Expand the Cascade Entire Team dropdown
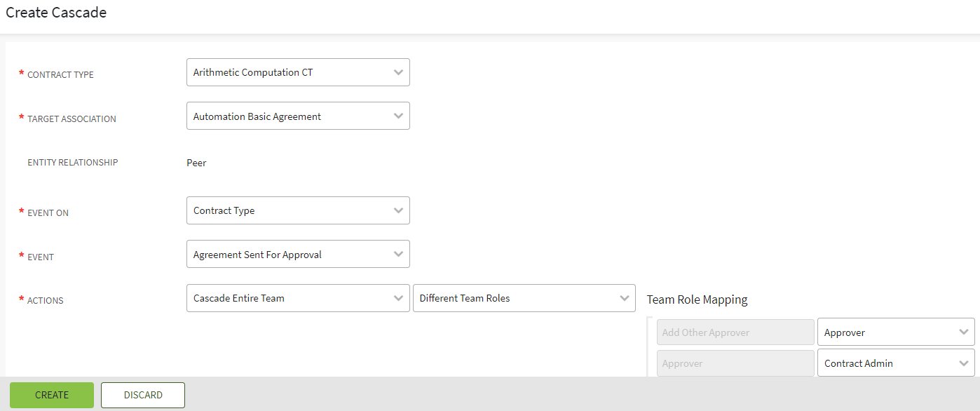This screenshot has width=980, height=411. pyautogui.click(x=298, y=298)
